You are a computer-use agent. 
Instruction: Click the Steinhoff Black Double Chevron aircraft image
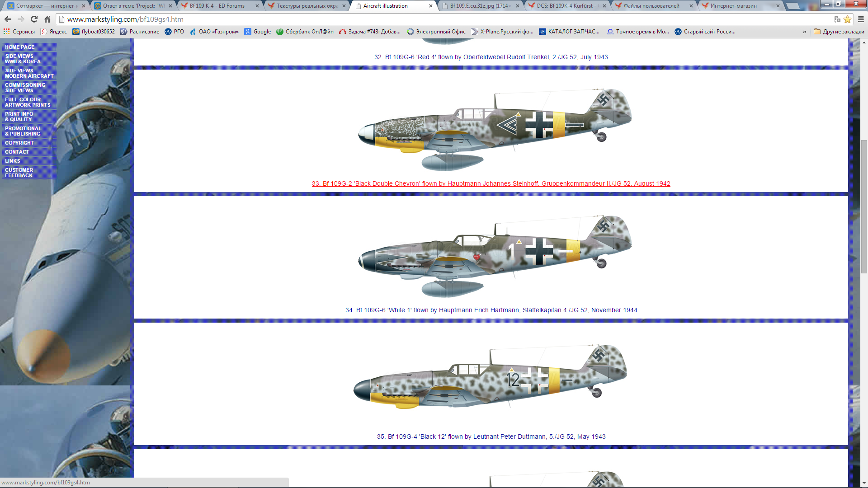click(x=495, y=130)
